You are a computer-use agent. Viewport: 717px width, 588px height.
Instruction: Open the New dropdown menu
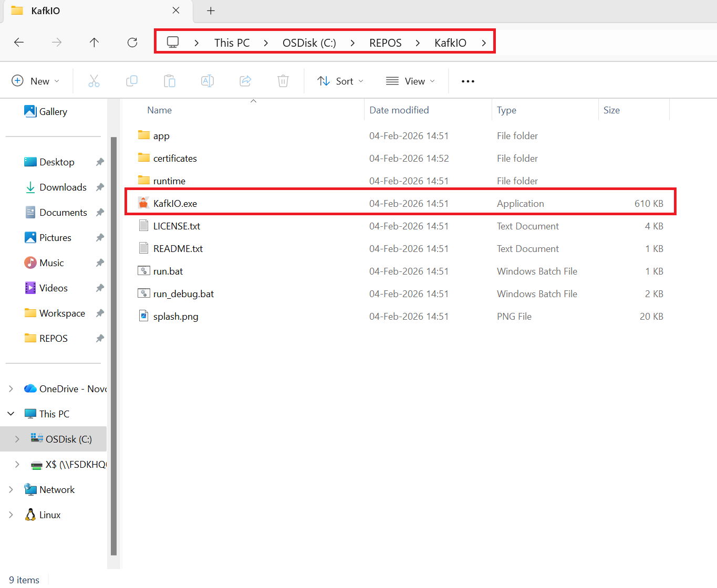point(36,81)
